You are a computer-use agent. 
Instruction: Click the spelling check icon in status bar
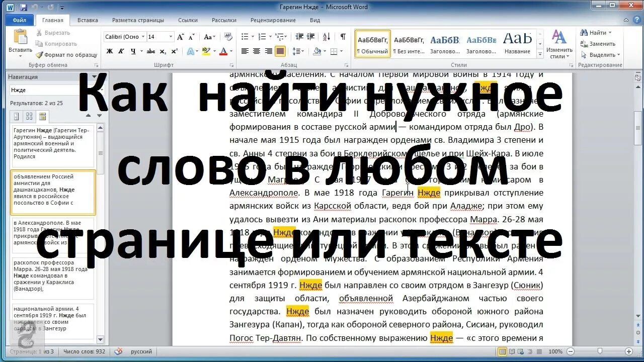[119, 351]
